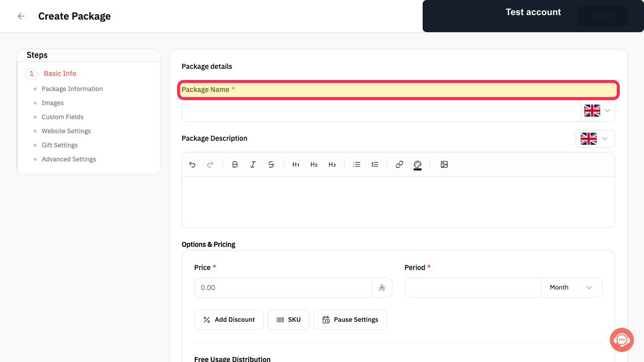Screen dimensions: 644x362
Task: Click the Add Discount button
Action: pos(229,320)
